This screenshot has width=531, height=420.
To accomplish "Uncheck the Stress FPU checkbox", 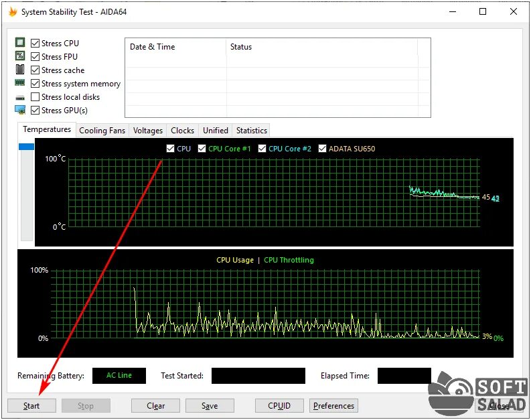I will pos(35,56).
